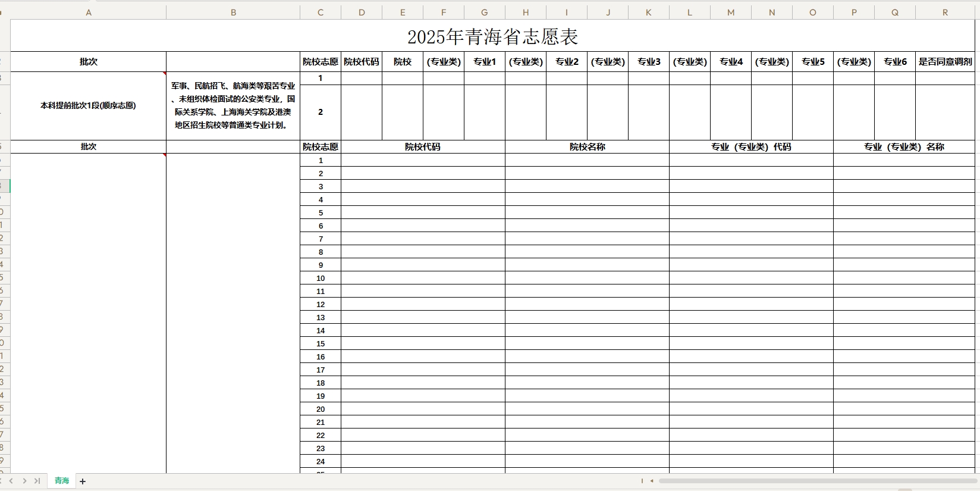Go to next sheet using arrow
Image resolution: width=980 pixels, height=491 pixels.
[x=24, y=481]
